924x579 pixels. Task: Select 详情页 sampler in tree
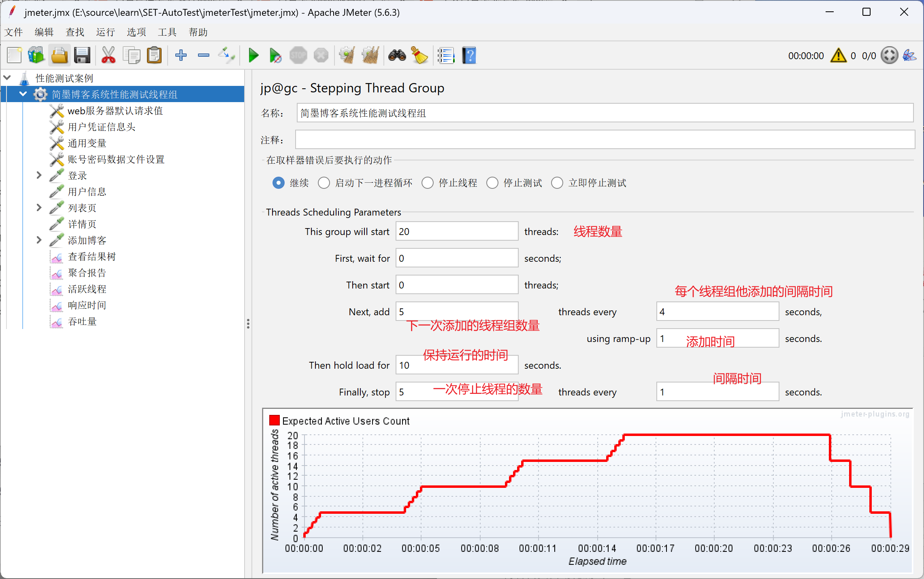click(82, 224)
